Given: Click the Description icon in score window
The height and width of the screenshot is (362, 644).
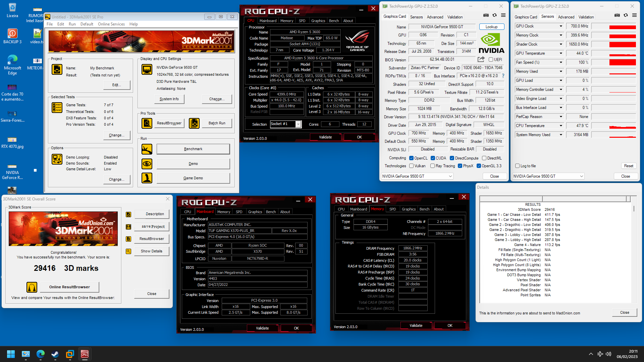Looking at the screenshot, I should 128,215.
